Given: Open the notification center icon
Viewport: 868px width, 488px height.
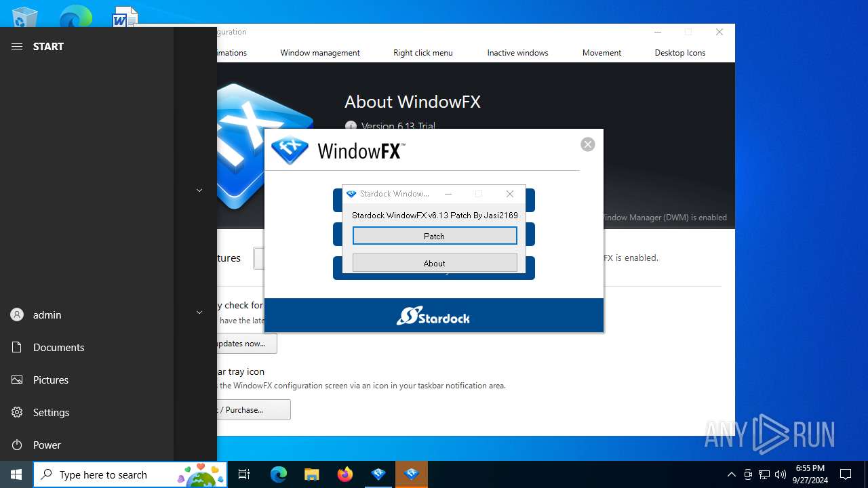Looking at the screenshot, I should pyautogui.click(x=846, y=474).
